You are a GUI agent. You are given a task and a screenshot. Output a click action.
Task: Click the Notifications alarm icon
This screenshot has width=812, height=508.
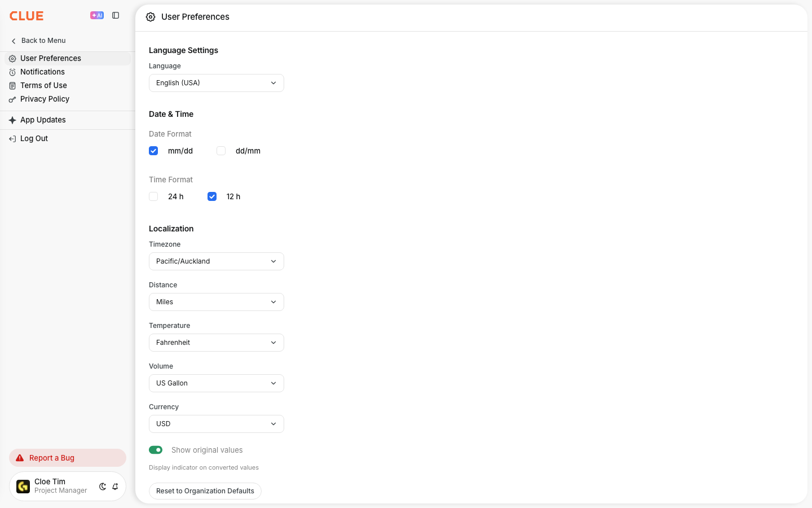pyautogui.click(x=12, y=72)
